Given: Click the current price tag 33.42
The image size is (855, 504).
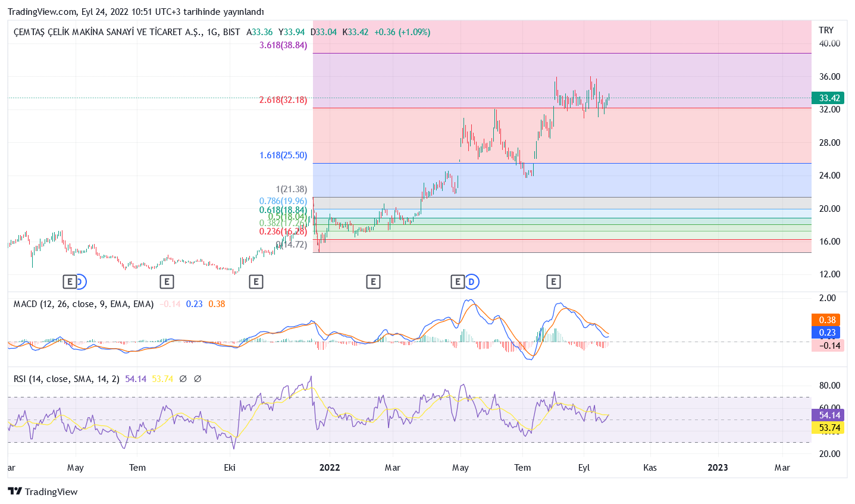Looking at the screenshot, I should pyautogui.click(x=828, y=98).
